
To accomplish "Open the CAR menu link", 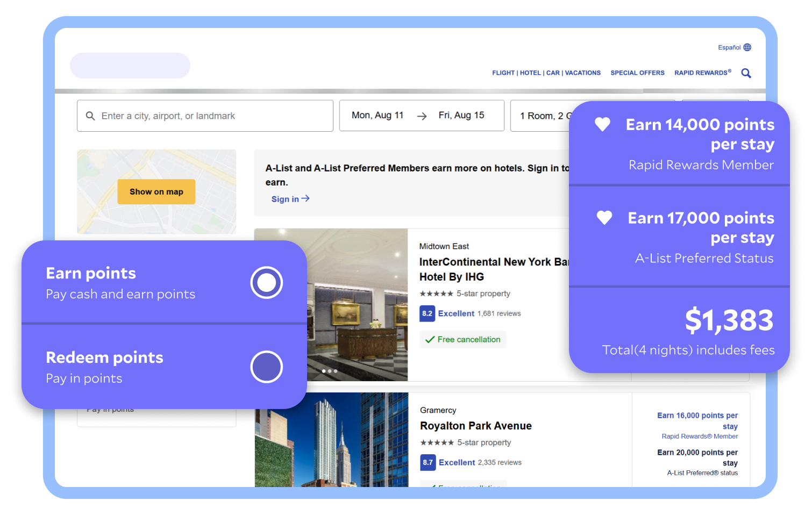I will [x=553, y=73].
